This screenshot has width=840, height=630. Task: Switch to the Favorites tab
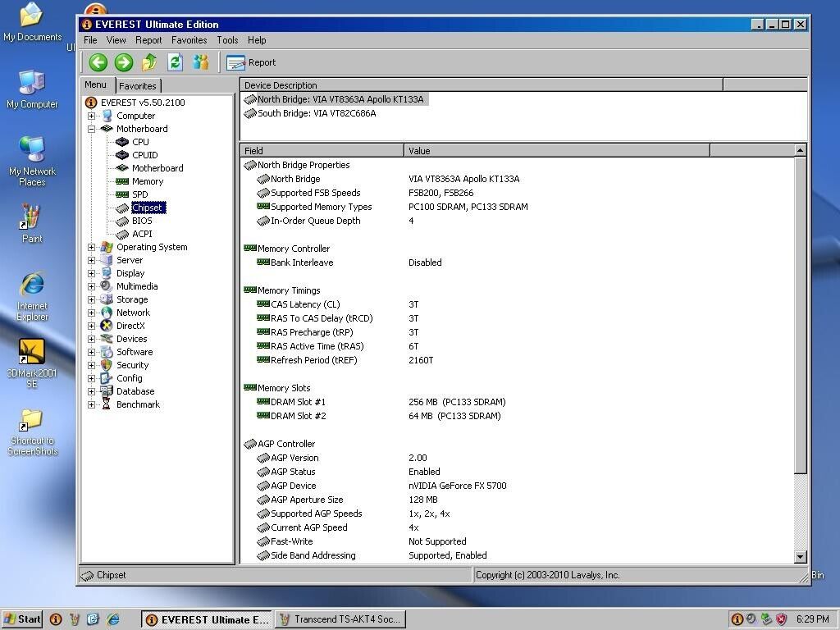pos(138,85)
